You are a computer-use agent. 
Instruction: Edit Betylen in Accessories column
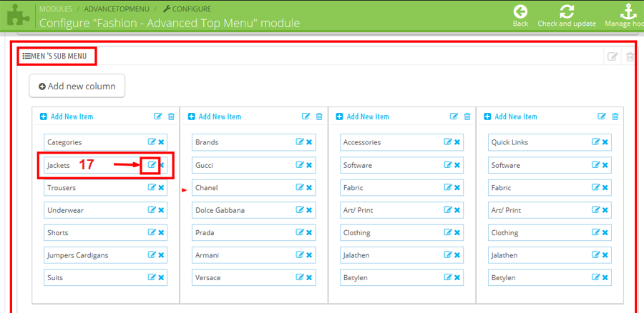[447, 278]
